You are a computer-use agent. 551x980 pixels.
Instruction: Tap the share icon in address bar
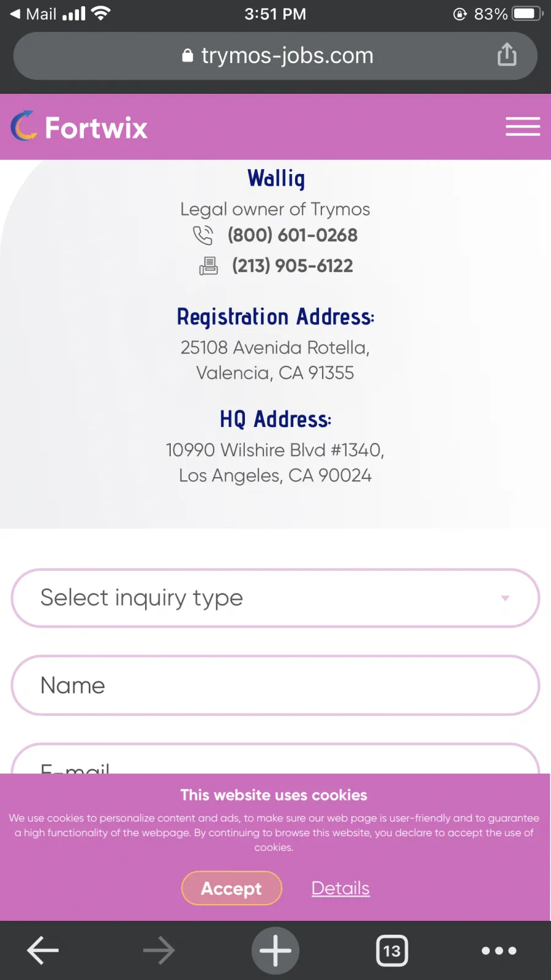(x=507, y=55)
